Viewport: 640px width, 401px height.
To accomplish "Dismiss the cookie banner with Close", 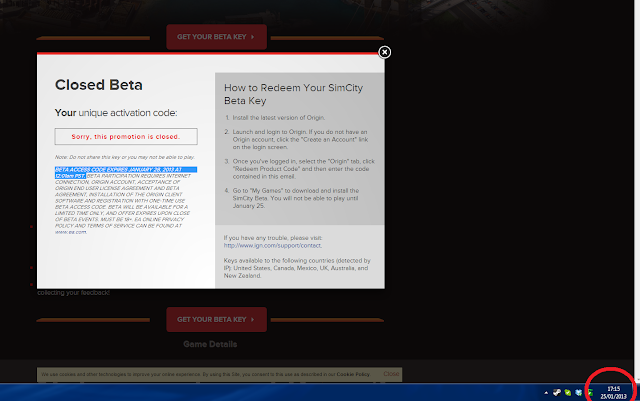I will click(391, 374).
